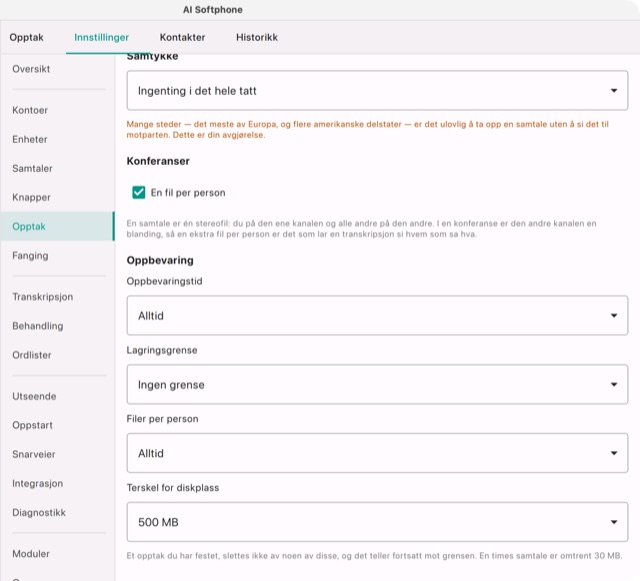Open Oversikt in the sidebar

click(x=58, y=69)
